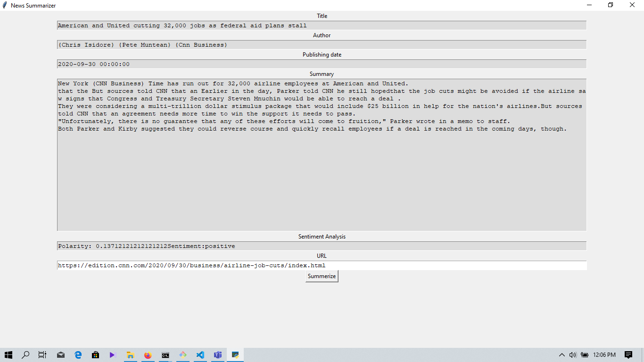Image resolution: width=644 pixels, height=362 pixels.
Task: Click the Title text field
Action: [322, 25]
